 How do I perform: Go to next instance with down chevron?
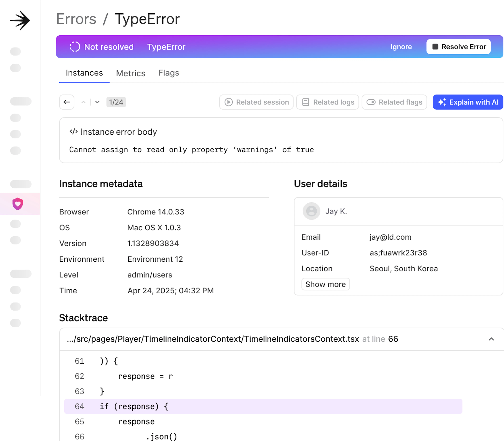coord(97,102)
